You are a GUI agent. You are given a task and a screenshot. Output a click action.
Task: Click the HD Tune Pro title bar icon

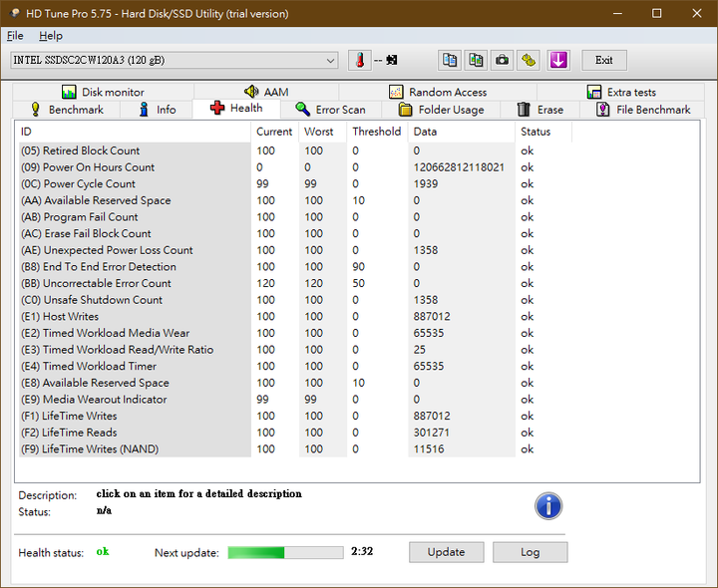[15, 13]
